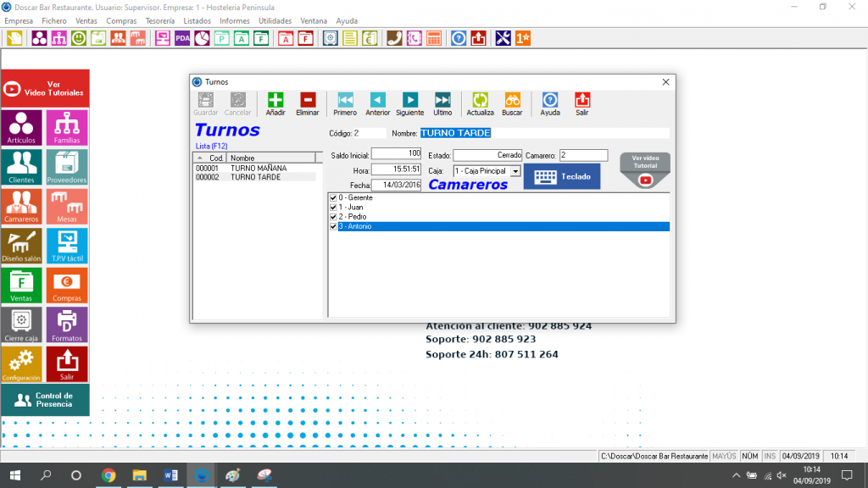The image size is (868, 488).
Task: Click the Nombre field with TURNO TARDE
Action: [545, 133]
